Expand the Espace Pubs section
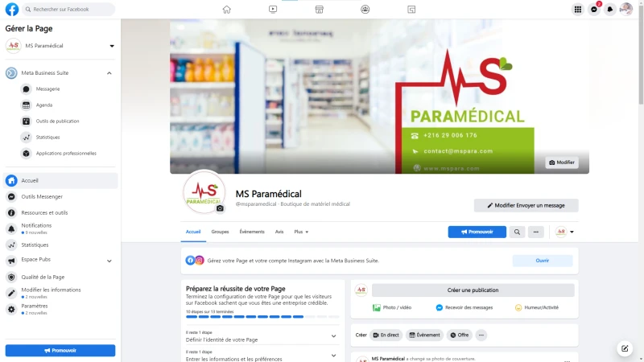 click(109, 261)
